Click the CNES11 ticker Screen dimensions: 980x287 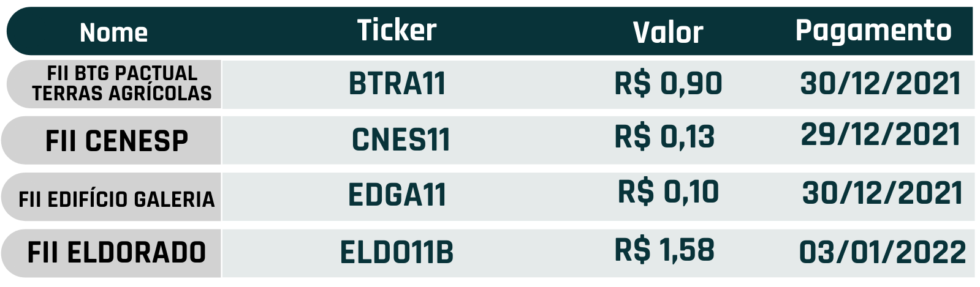[x=401, y=140]
